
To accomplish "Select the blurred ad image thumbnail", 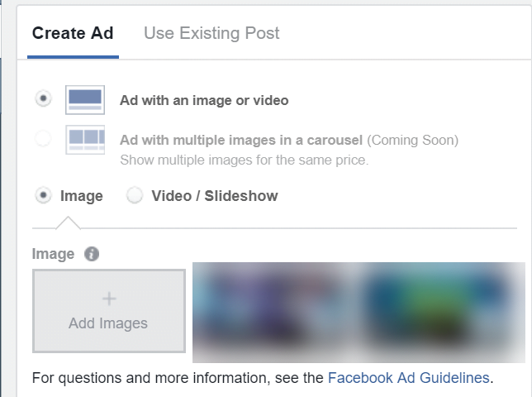I will (x=359, y=313).
